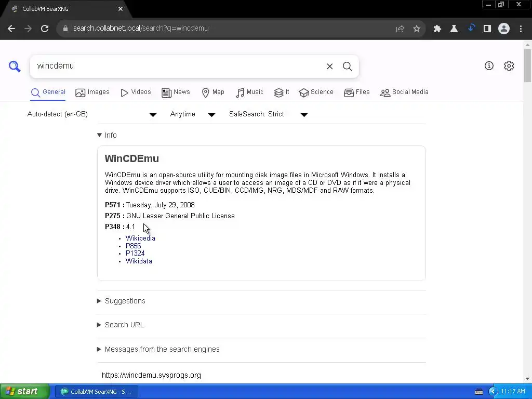This screenshot has height=399, width=532.
Task: Switch to the It category tab
Action: [281, 92]
